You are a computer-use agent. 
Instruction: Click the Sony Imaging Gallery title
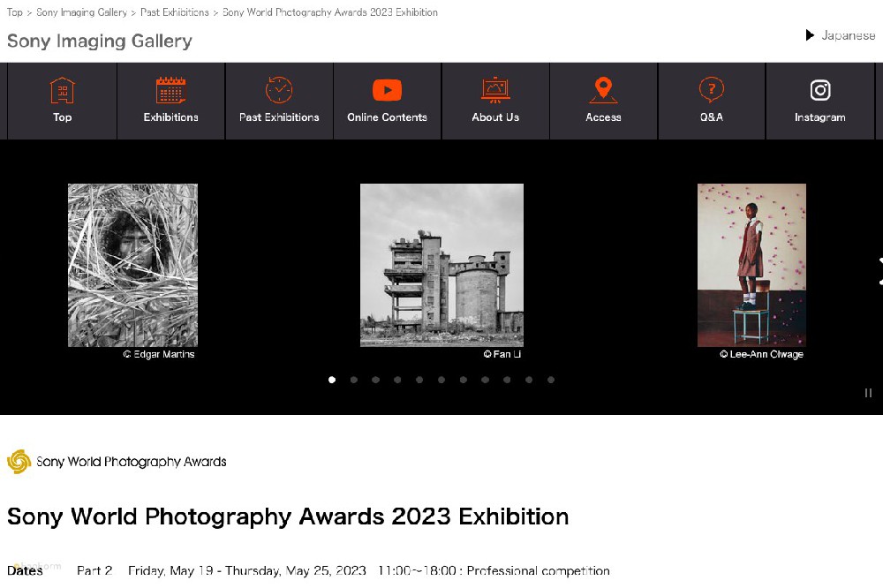pos(100,41)
